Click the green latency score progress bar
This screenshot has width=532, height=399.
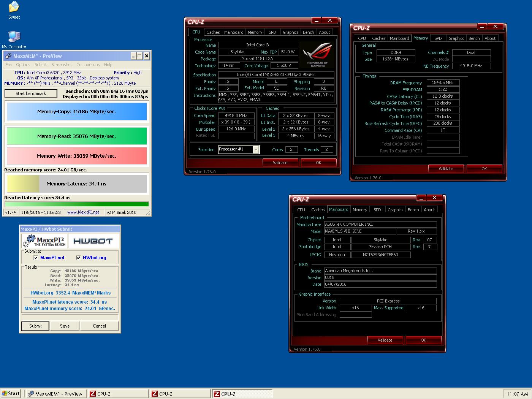click(x=77, y=204)
